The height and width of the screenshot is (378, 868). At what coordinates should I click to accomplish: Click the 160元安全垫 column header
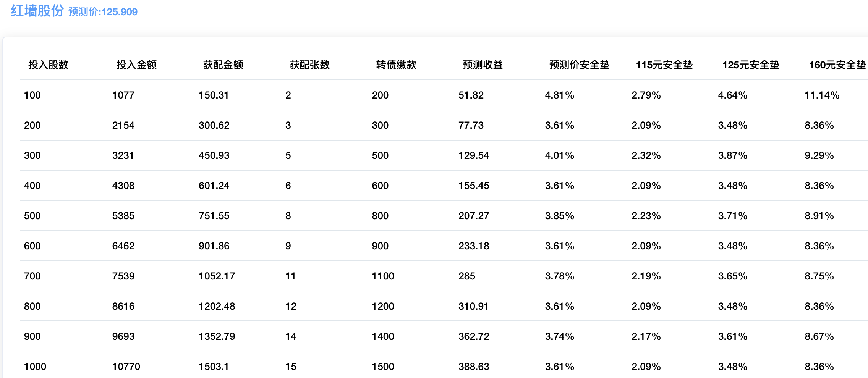point(837,65)
